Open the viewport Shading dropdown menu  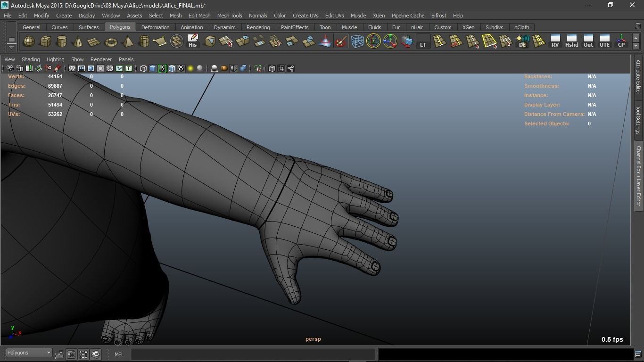coord(31,59)
